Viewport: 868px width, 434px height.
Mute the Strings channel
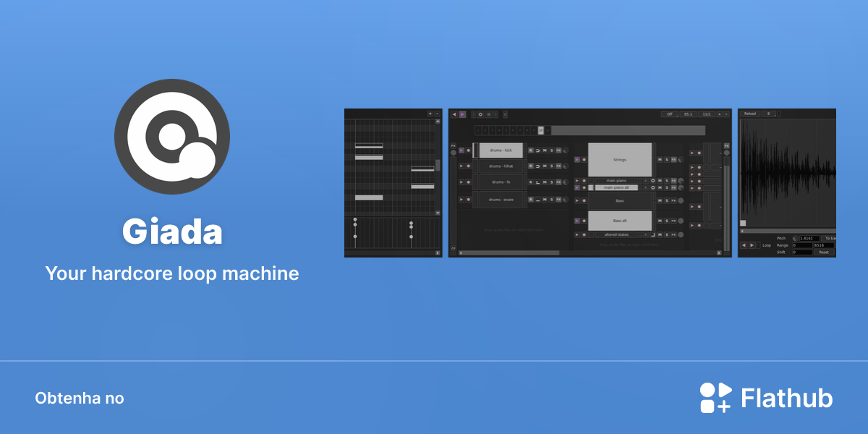tap(660, 160)
